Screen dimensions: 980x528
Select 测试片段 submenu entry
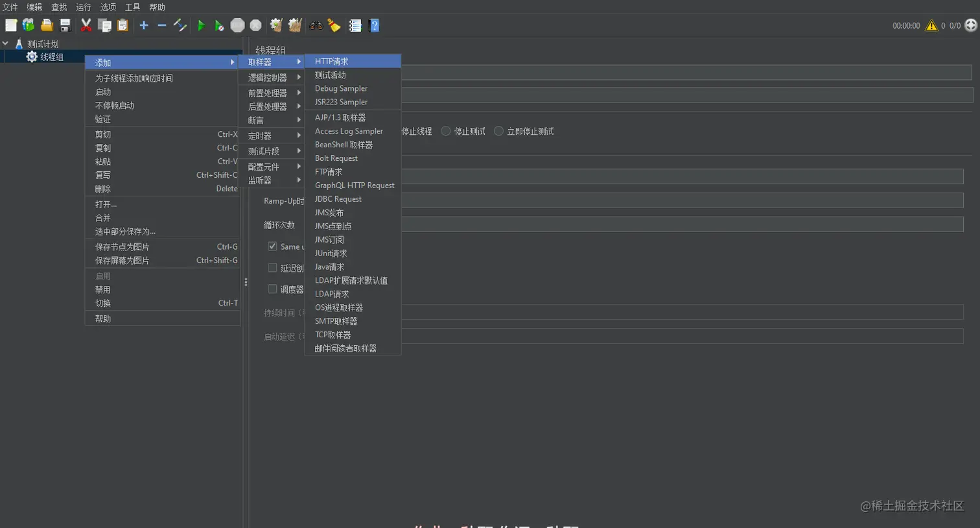272,151
